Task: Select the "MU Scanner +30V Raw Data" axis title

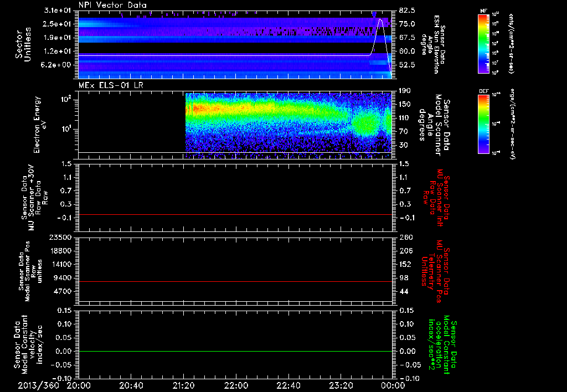Action: coord(34,197)
